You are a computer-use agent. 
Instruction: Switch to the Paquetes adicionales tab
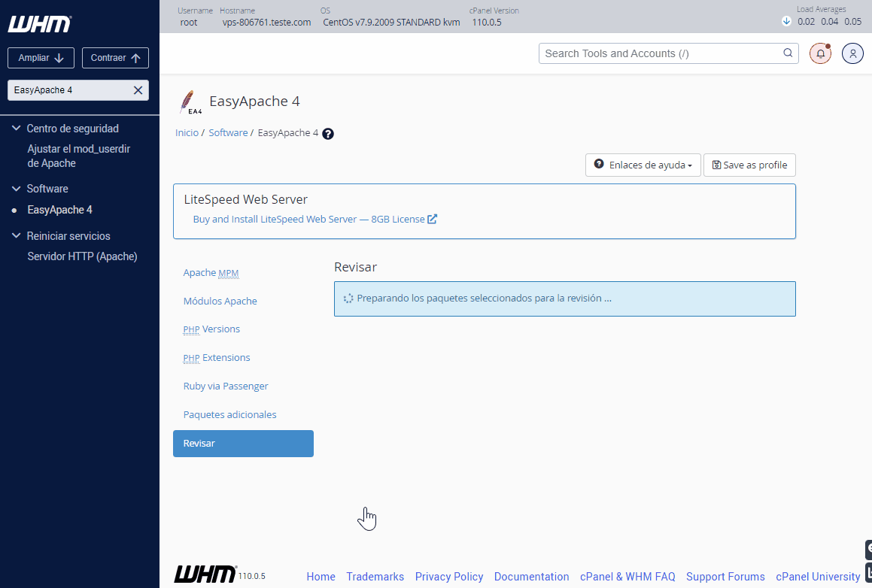(x=229, y=414)
